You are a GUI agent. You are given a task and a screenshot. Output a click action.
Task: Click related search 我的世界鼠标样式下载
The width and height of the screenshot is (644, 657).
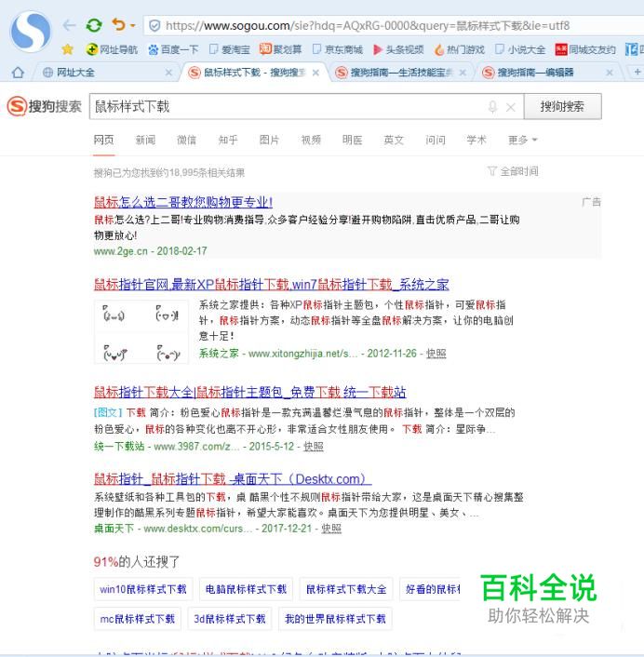[x=335, y=619]
